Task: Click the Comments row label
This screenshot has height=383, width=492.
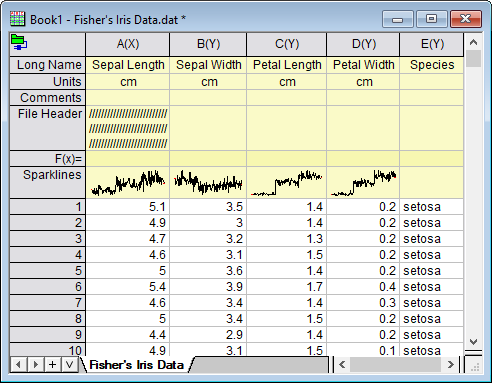Action: 48,98
